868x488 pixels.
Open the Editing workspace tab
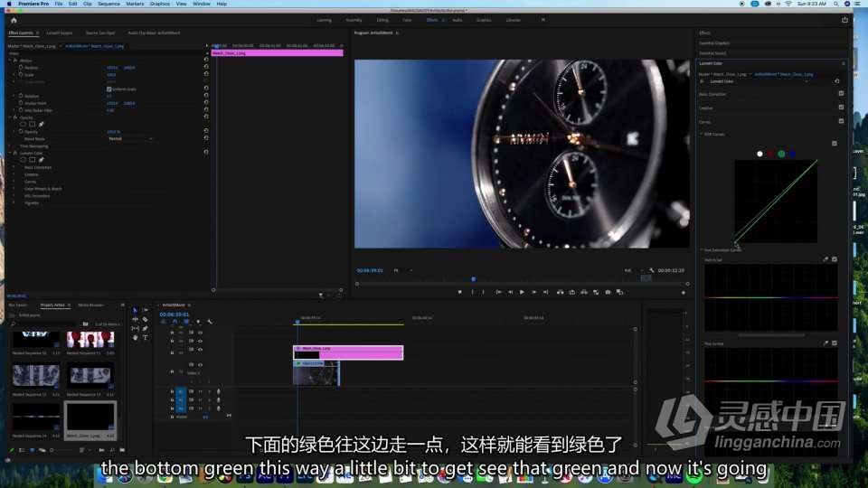click(382, 20)
